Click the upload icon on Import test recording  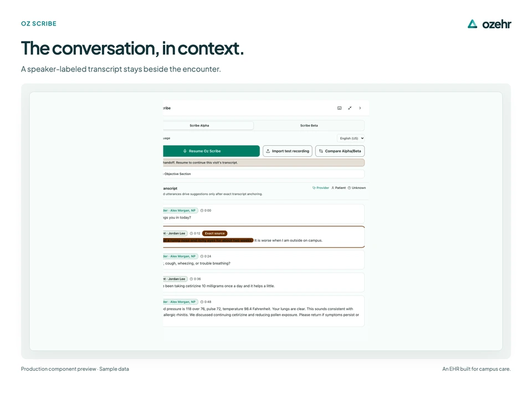pyautogui.click(x=268, y=151)
